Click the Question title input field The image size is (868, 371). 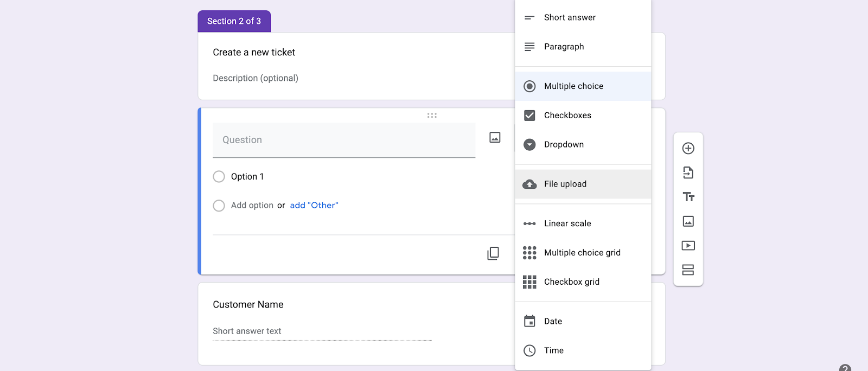tap(344, 140)
